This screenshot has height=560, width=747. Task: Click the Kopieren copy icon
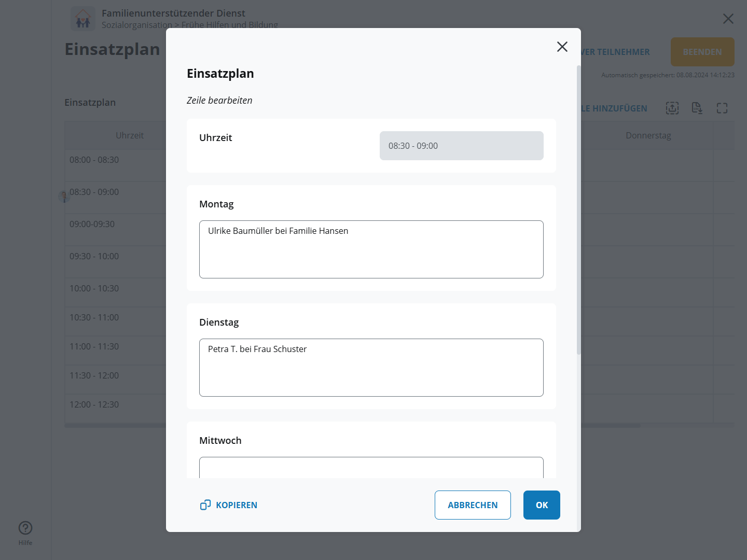pyautogui.click(x=205, y=505)
